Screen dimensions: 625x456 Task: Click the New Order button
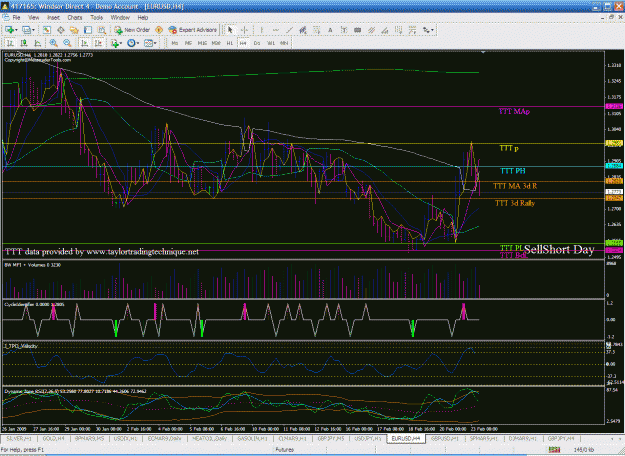(132, 30)
